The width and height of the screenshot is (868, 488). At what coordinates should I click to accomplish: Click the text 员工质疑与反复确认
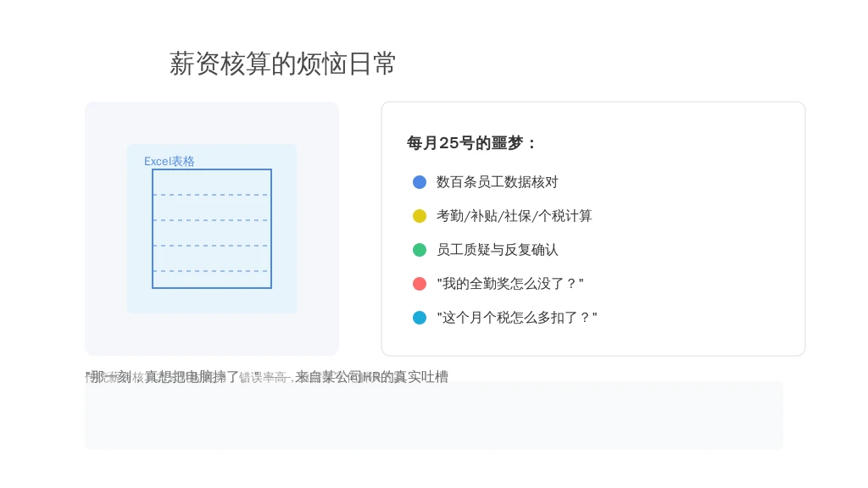[497, 250]
